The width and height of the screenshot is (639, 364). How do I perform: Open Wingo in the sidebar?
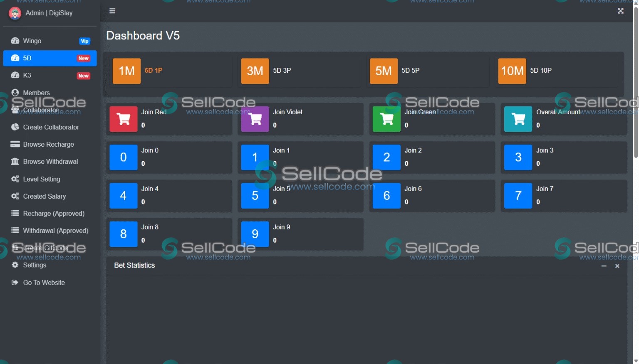(50, 41)
